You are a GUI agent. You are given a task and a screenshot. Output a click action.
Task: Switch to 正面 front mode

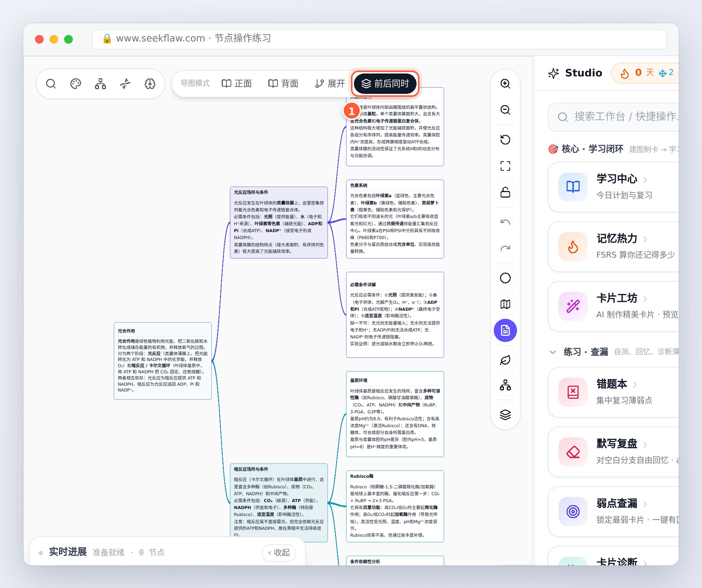pyautogui.click(x=237, y=84)
